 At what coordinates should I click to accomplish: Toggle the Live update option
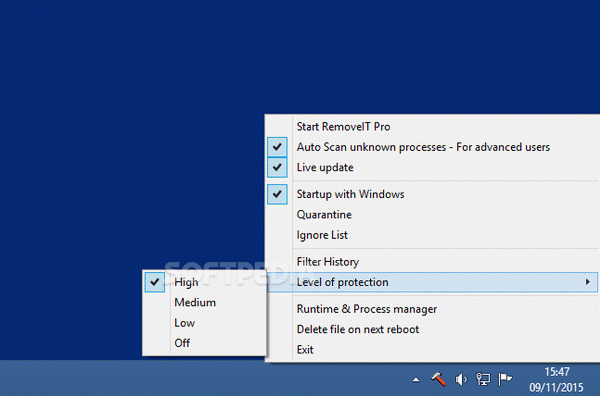click(x=432, y=167)
